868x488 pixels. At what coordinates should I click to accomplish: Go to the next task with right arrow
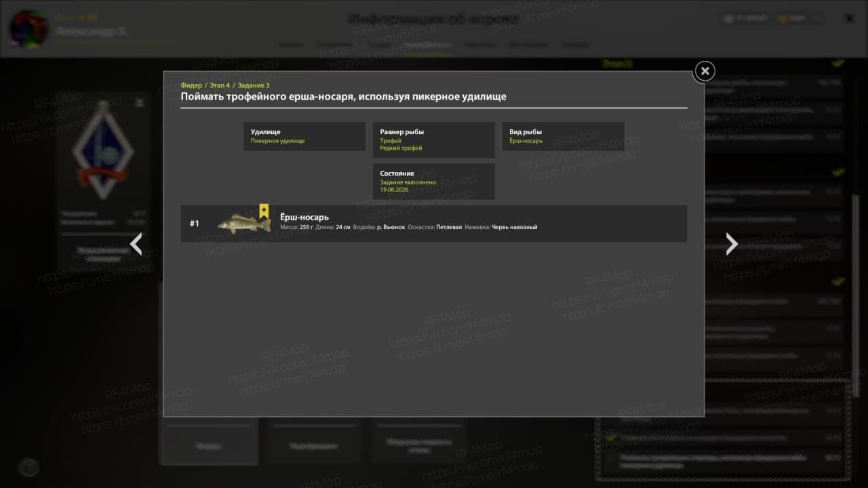[731, 244]
